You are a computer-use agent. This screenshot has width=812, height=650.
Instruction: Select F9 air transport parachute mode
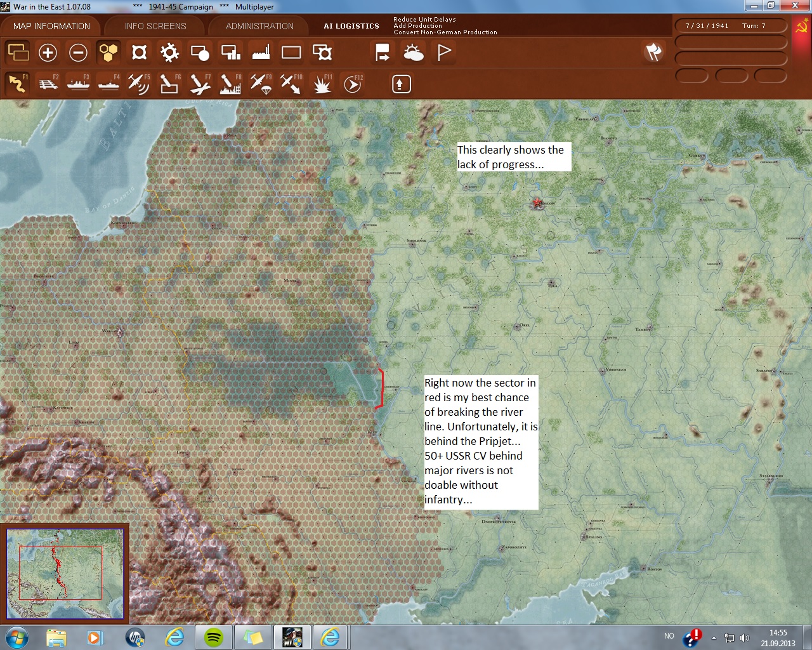260,84
